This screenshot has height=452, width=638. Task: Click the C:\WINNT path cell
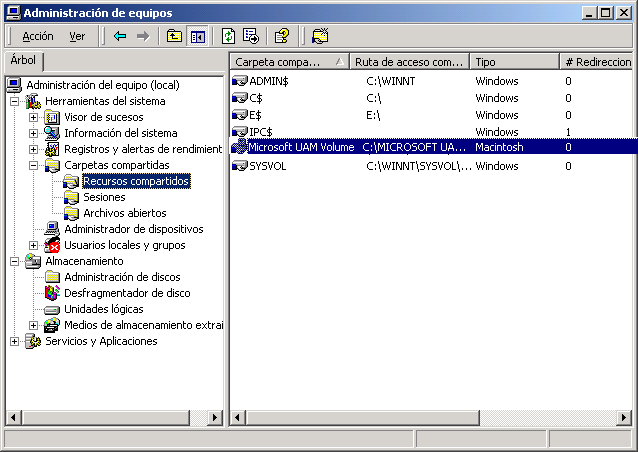point(391,81)
